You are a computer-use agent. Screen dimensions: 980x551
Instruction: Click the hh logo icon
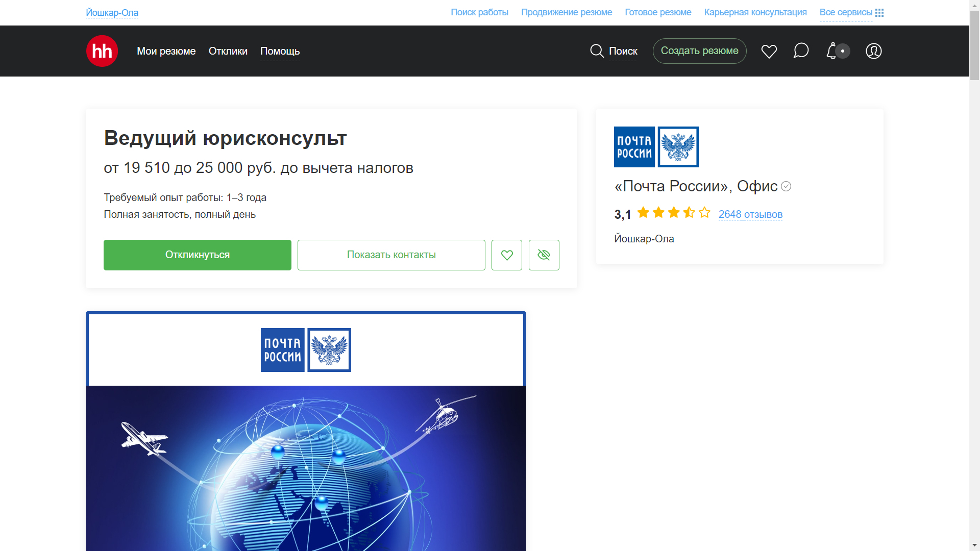102,51
